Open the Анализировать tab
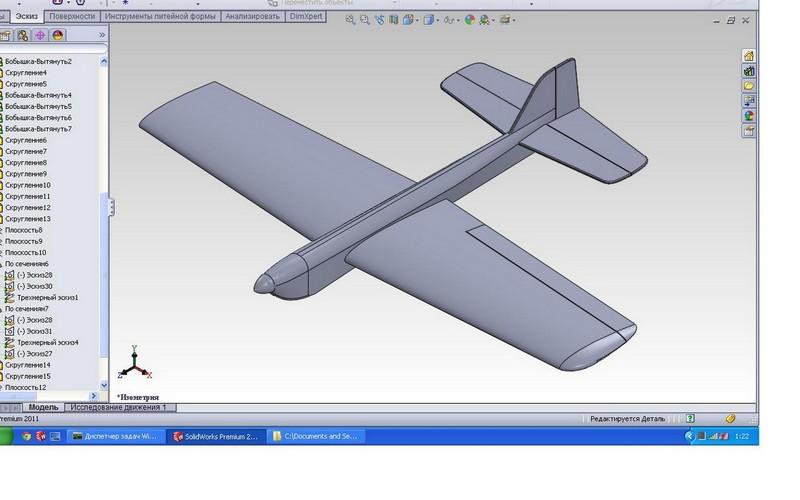Screen dimensions: 800x500 (252, 17)
